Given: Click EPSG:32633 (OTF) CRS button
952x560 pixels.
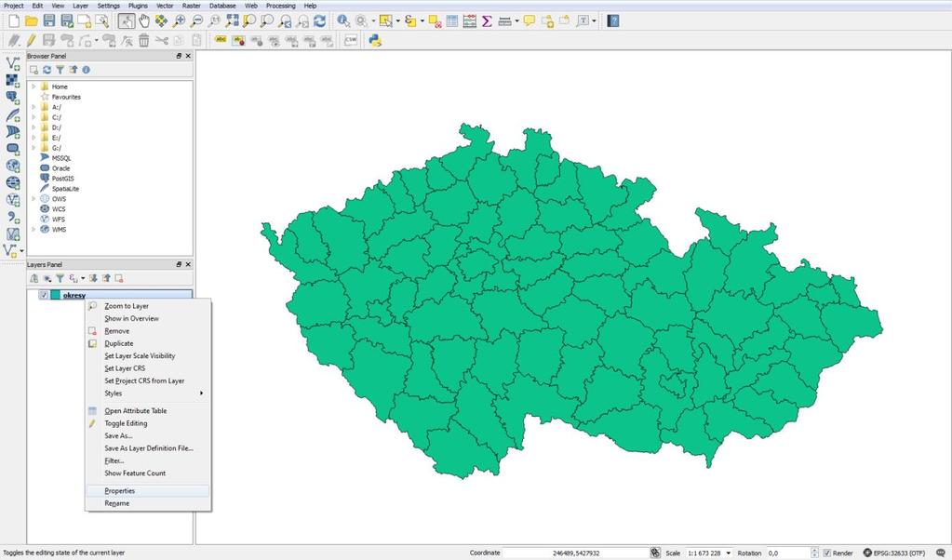Looking at the screenshot, I should click(894, 553).
